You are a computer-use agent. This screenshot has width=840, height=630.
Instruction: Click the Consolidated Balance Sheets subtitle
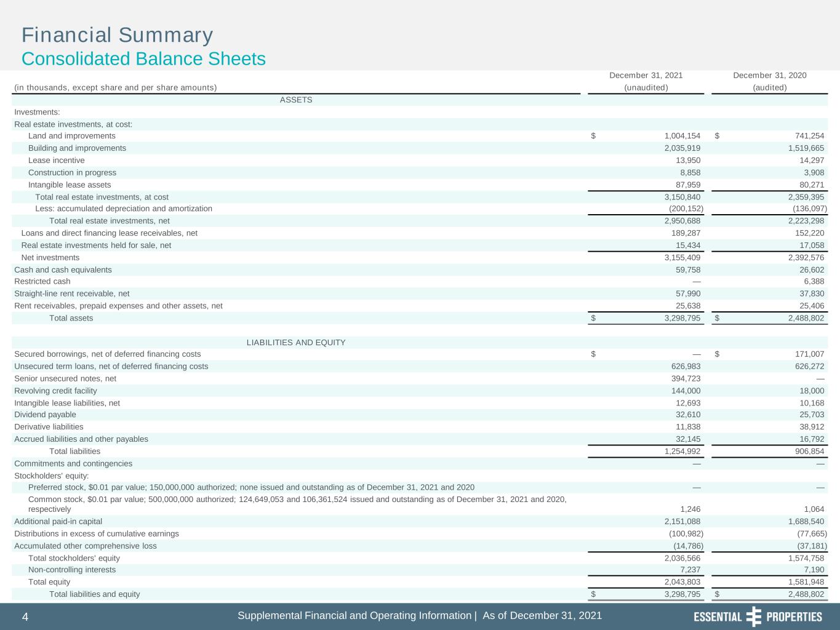[143, 59]
